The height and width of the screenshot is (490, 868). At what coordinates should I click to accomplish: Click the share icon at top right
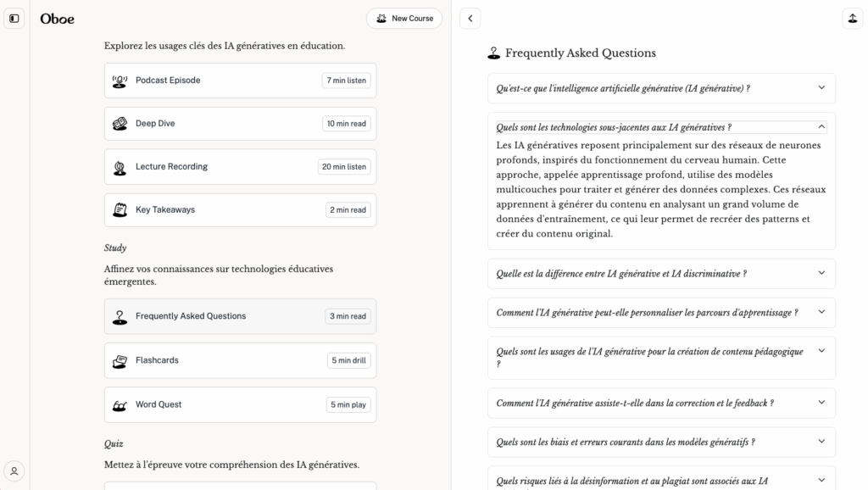click(851, 19)
